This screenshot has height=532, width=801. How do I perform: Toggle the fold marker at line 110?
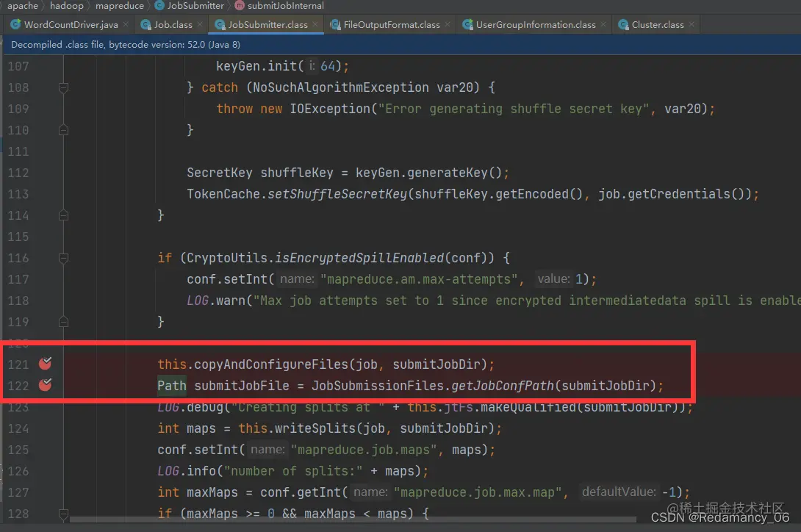(63, 130)
